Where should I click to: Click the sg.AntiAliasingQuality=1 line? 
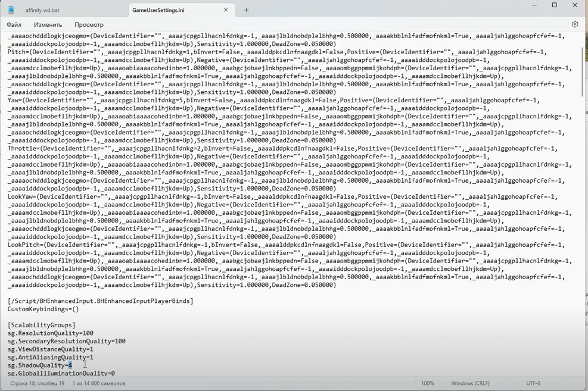tap(51, 357)
